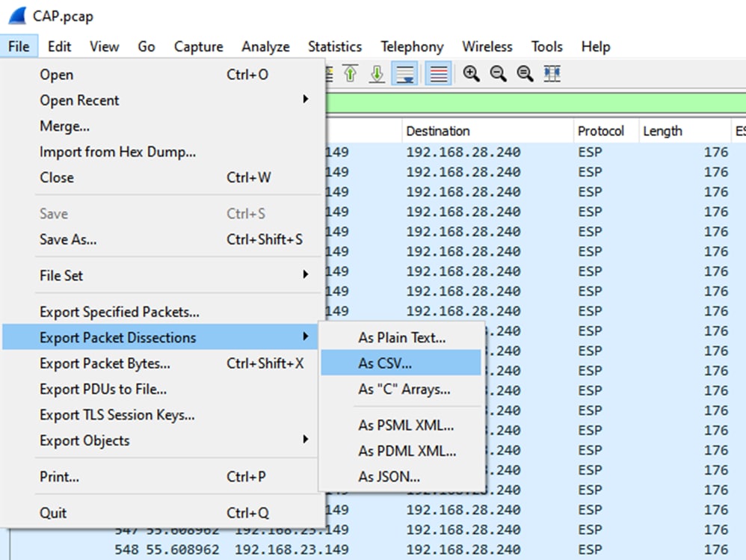Click the zoom in magnifier icon
This screenshot has height=560, width=746.
click(471, 74)
